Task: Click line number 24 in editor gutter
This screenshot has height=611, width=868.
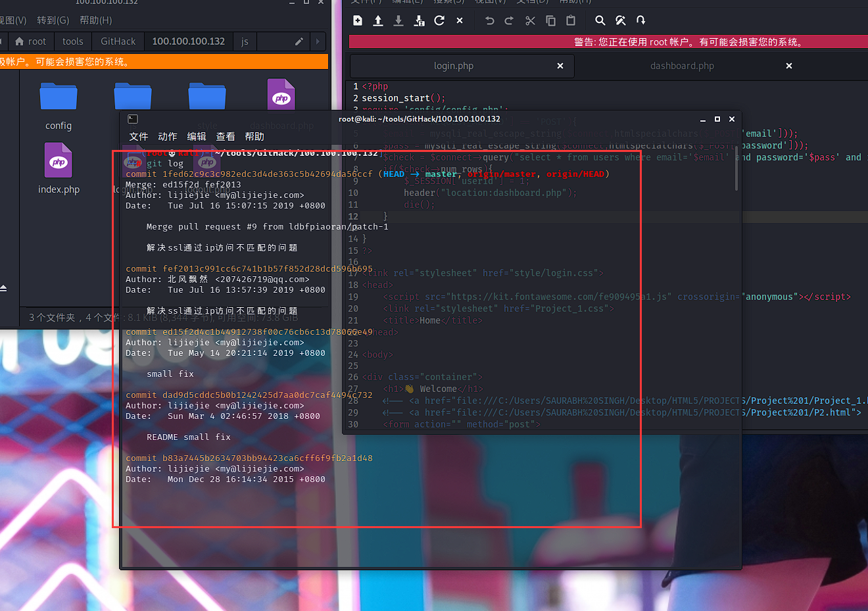Action: [353, 354]
